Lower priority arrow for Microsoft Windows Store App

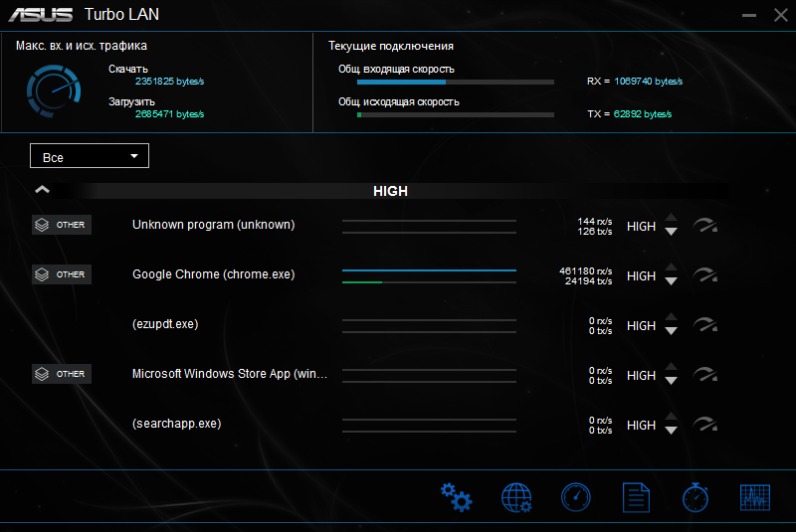click(671, 381)
